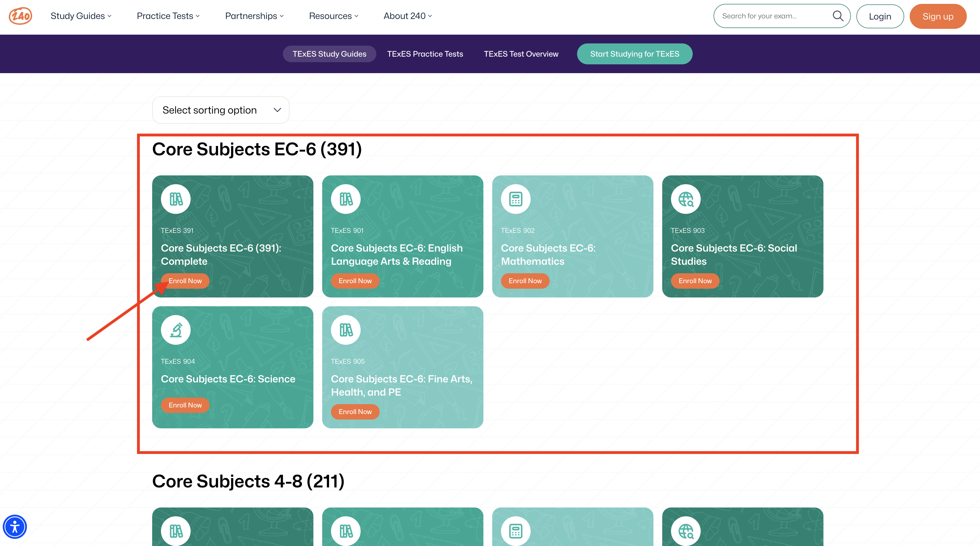Switch to TExES Practice Tests tab
This screenshot has height=546, width=980.
(x=425, y=54)
